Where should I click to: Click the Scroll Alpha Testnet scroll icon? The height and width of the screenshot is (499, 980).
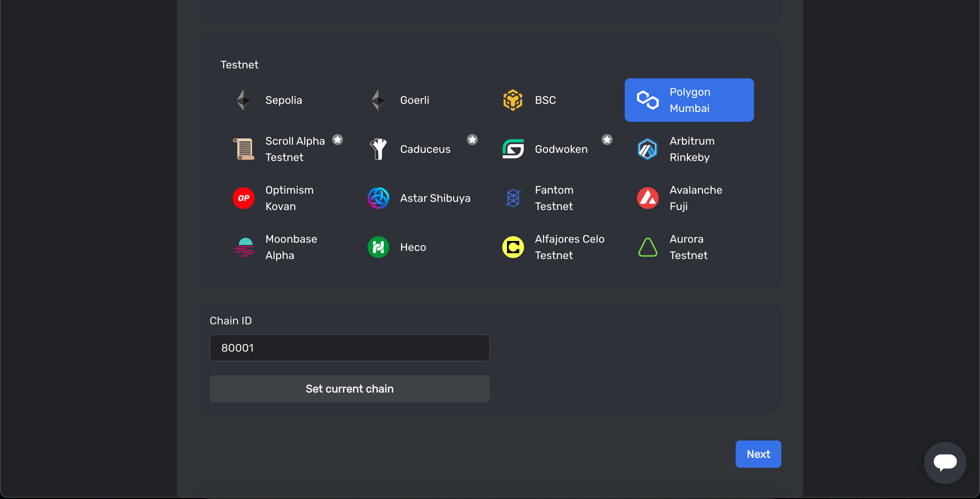[x=244, y=149]
